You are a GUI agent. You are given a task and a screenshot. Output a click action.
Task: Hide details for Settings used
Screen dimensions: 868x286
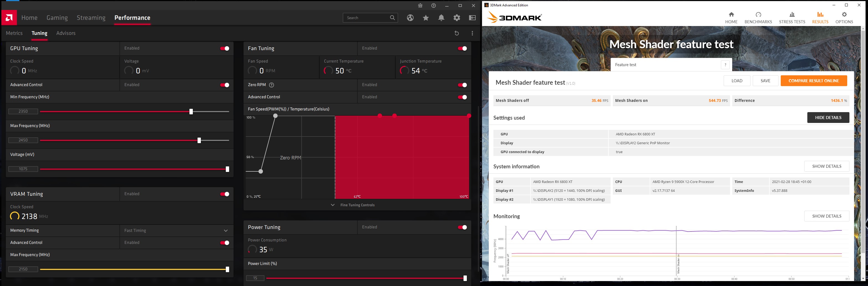(828, 118)
